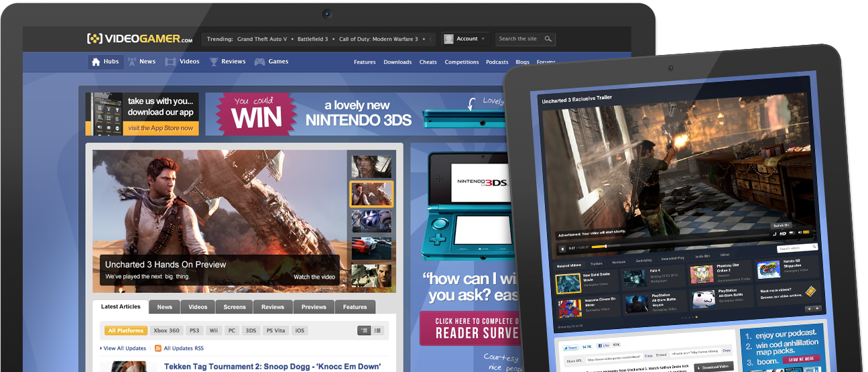The width and height of the screenshot is (868, 372).
Task: Open Podcasts in the top navigation
Action: click(497, 62)
